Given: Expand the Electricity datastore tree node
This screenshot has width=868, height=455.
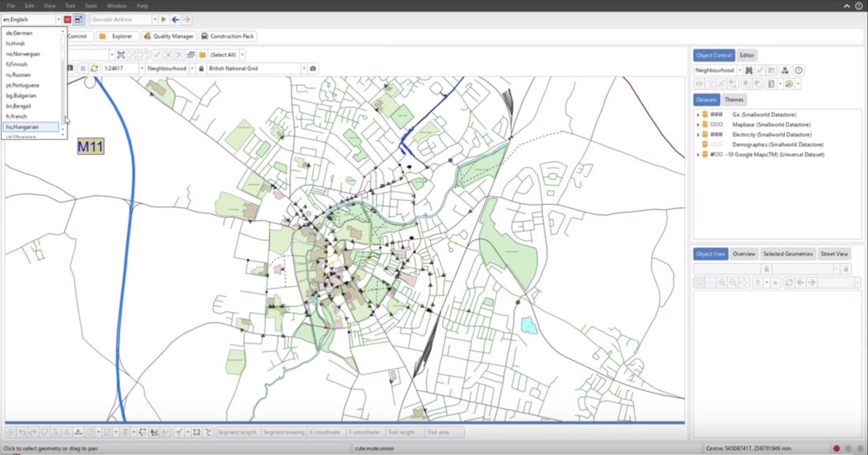Looking at the screenshot, I should (x=698, y=134).
